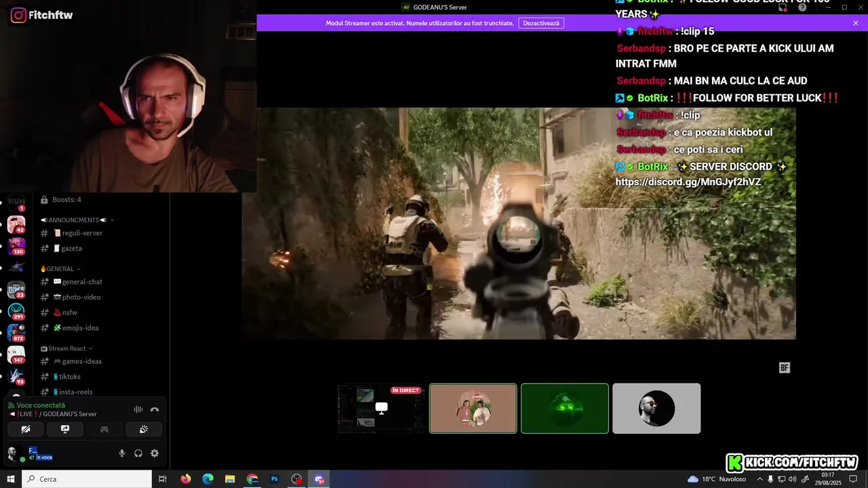Open Photoshop from the taskbar
This screenshot has height=488, width=868.
click(x=275, y=479)
